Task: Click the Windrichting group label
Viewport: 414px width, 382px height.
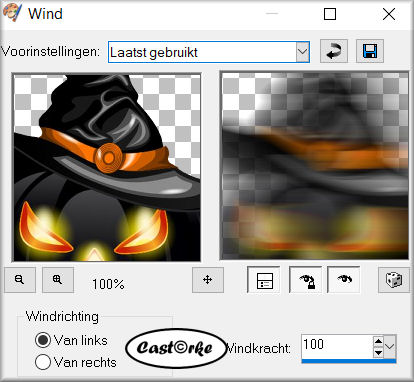Action: 62,316
